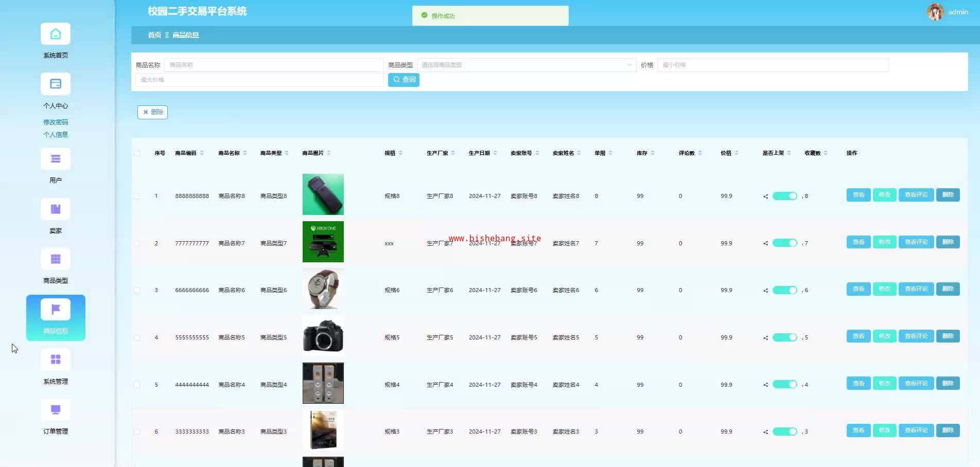Expand the 商品类型 dropdown filter
This screenshot has height=467, width=980.
pos(525,65)
